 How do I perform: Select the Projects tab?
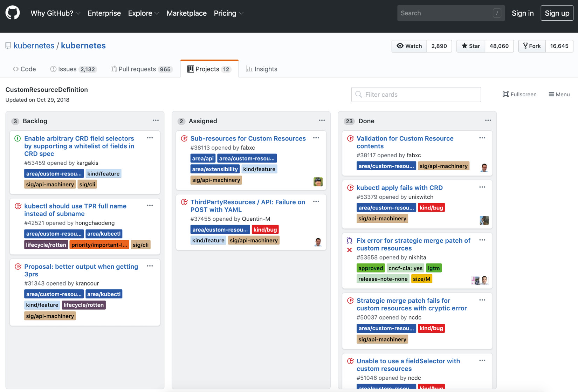coord(209,69)
